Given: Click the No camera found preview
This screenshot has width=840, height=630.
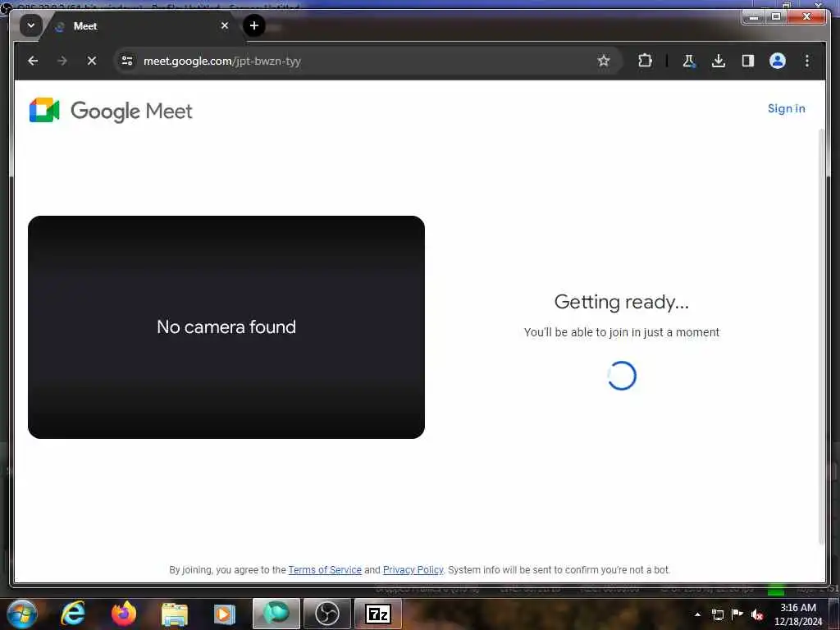Looking at the screenshot, I should (x=226, y=327).
